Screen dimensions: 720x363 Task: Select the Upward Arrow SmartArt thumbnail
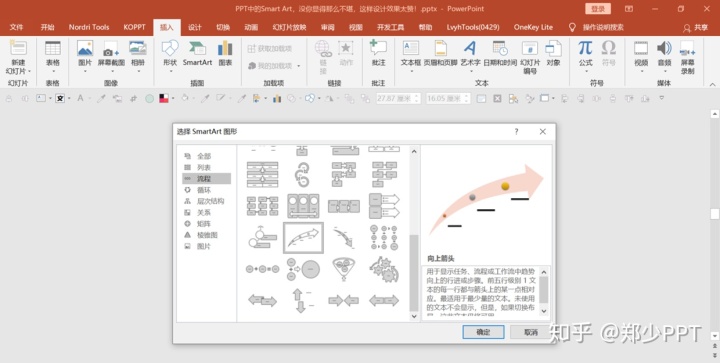point(303,238)
